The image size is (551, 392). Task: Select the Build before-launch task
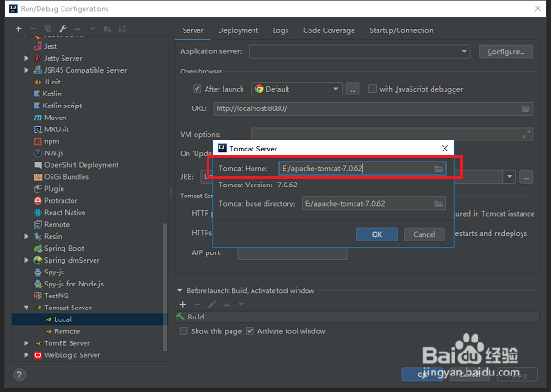[357, 317]
